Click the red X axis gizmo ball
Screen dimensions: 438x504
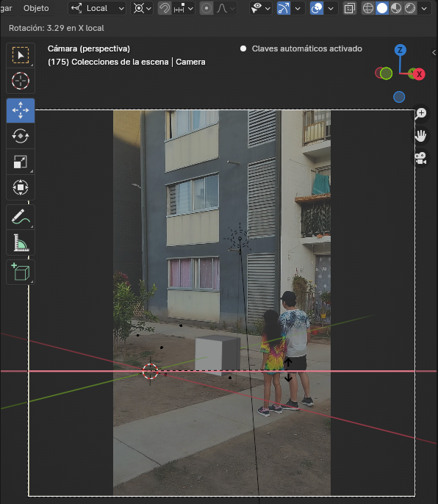click(419, 74)
